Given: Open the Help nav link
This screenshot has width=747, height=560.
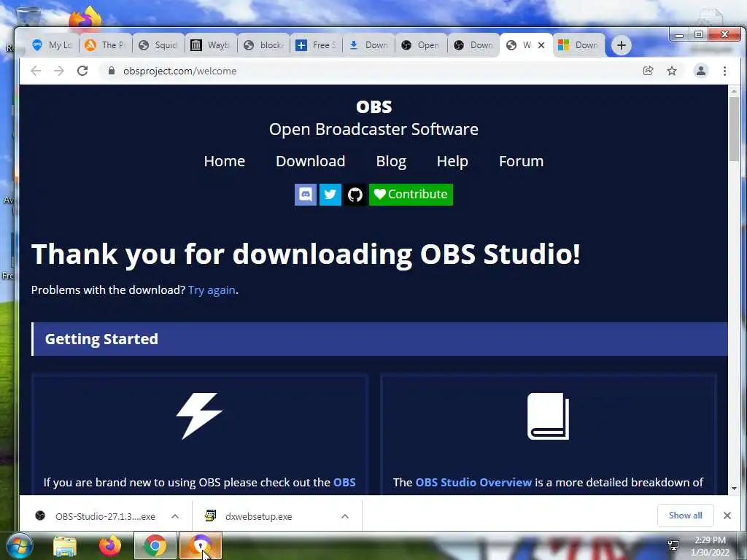Looking at the screenshot, I should tap(452, 161).
